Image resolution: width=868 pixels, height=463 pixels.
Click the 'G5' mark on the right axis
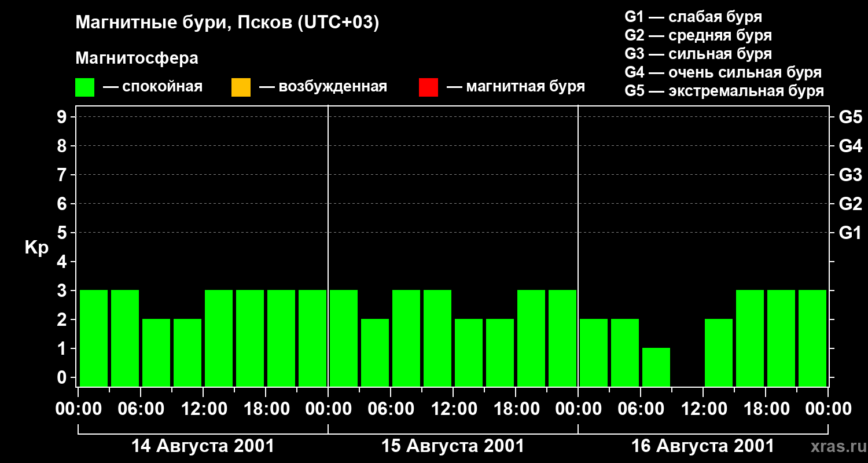(851, 117)
